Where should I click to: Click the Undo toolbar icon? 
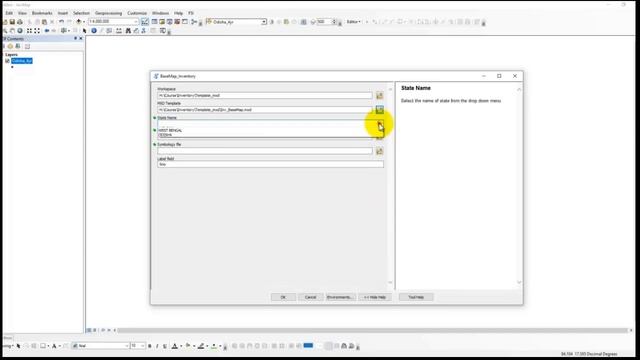coord(61,22)
